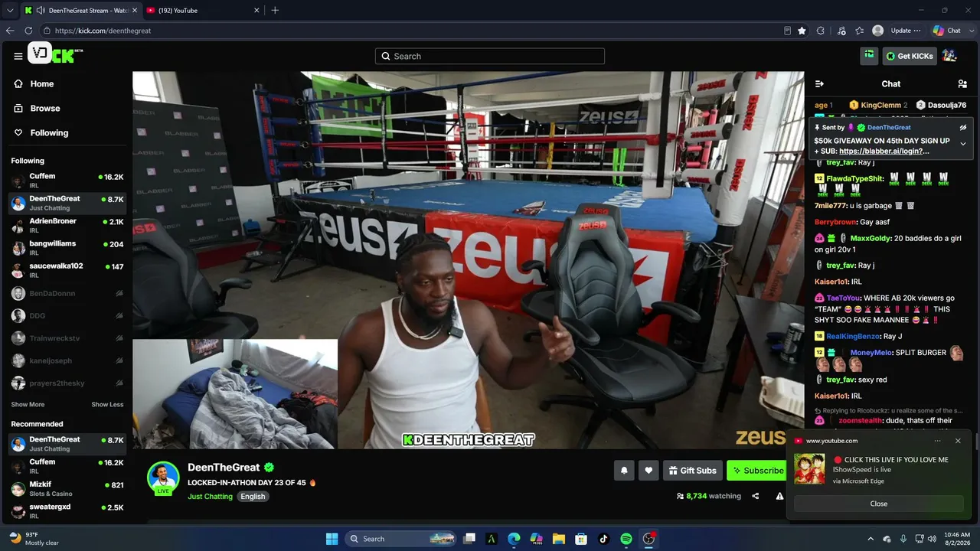This screenshot has height=551, width=980.
Task: Open OBS Studio from the taskbar
Action: click(648, 539)
